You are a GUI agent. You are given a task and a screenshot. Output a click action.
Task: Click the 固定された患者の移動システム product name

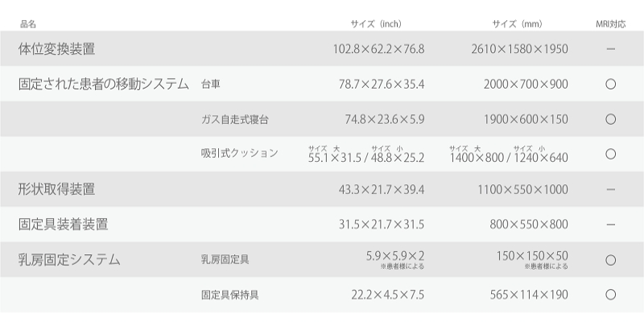point(104,85)
